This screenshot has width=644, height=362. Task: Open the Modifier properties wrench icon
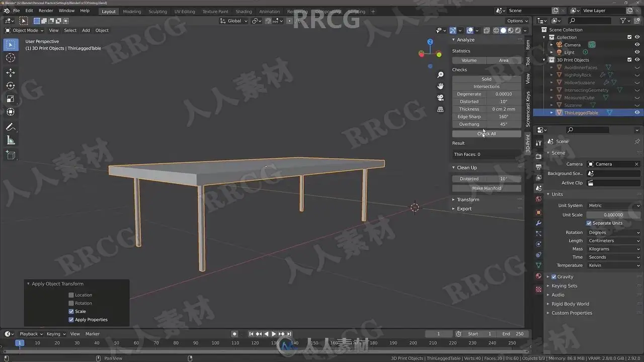coord(538,223)
